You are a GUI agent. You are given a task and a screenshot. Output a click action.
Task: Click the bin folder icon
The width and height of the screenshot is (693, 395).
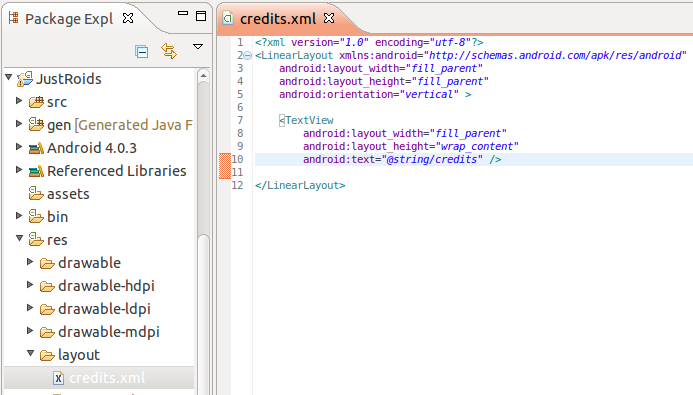[x=36, y=216]
